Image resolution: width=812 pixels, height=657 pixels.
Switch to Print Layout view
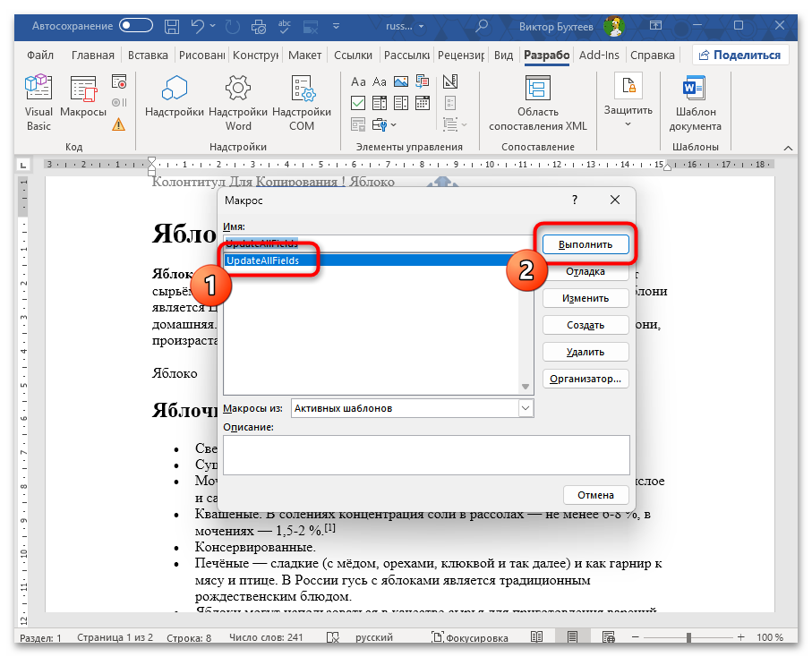(x=572, y=637)
